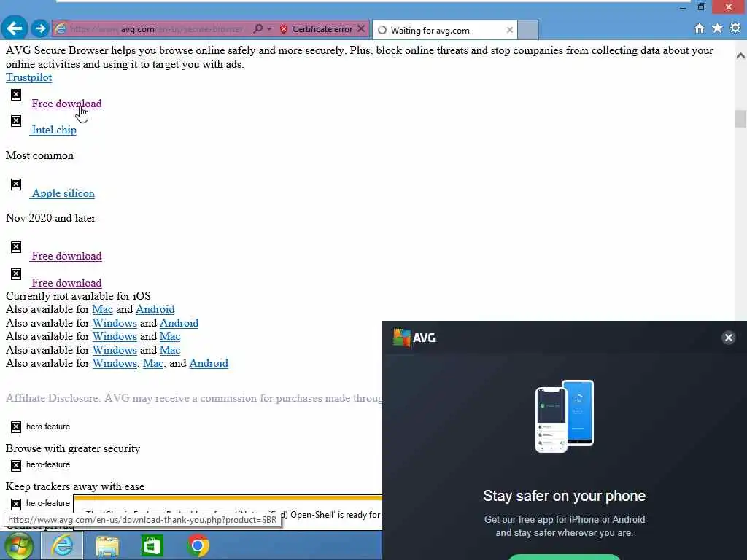Click the AVG logo in popup
Screen dimensions: 747x560
pos(414,338)
